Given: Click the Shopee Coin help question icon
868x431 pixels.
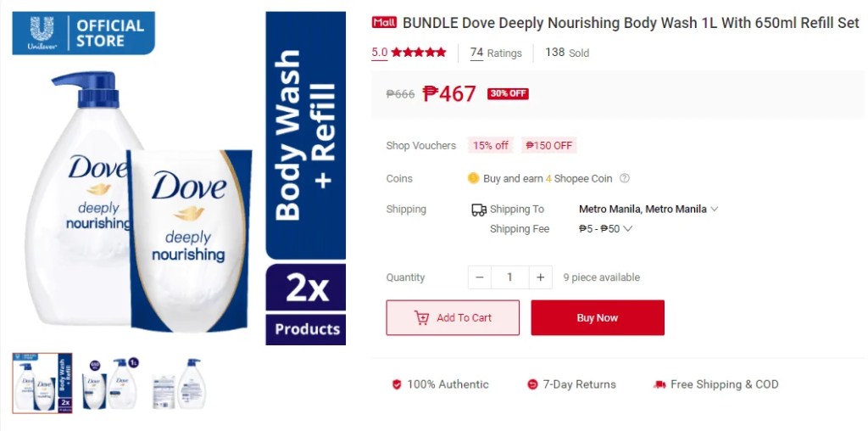Looking at the screenshot, I should 625,178.
